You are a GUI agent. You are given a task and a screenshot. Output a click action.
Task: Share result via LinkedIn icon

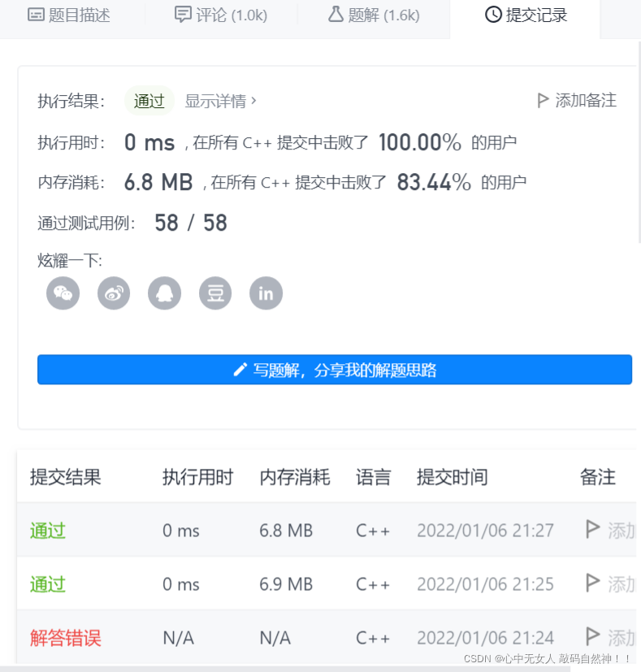click(266, 293)
